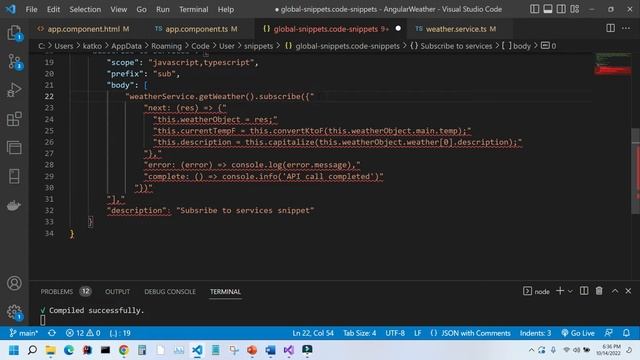Open the Go menu
The height and width of the screenshot is (360, 640).
[x=141, y=9]
